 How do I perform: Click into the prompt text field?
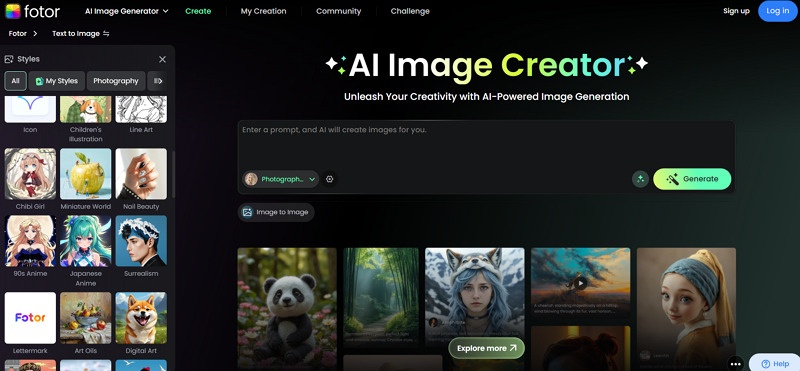[486, 144]
